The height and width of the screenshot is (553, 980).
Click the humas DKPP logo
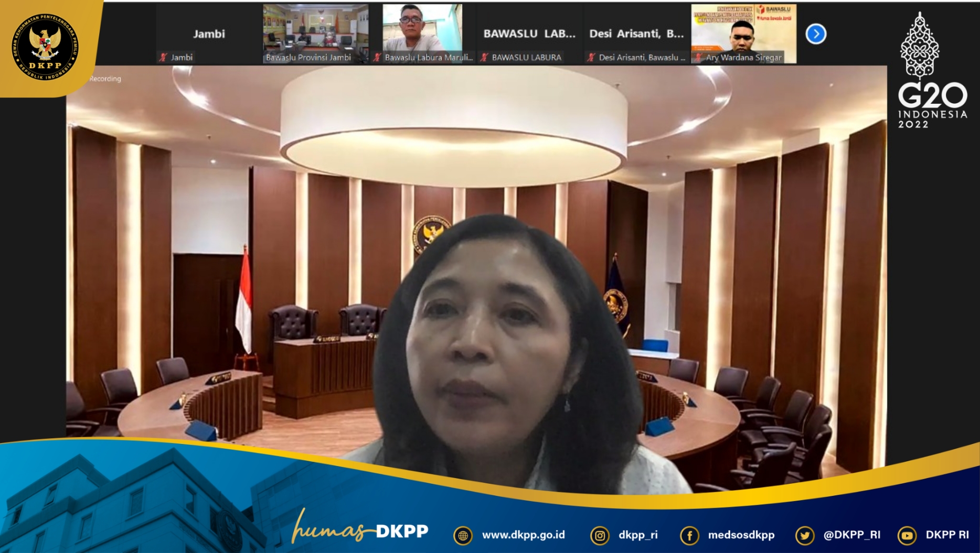360,528
